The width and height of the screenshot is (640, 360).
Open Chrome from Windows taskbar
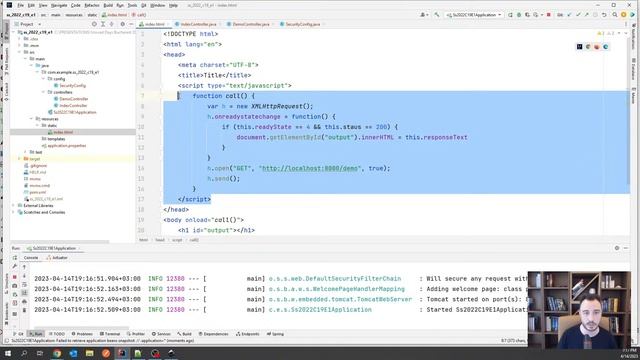[x=57, y=353]
